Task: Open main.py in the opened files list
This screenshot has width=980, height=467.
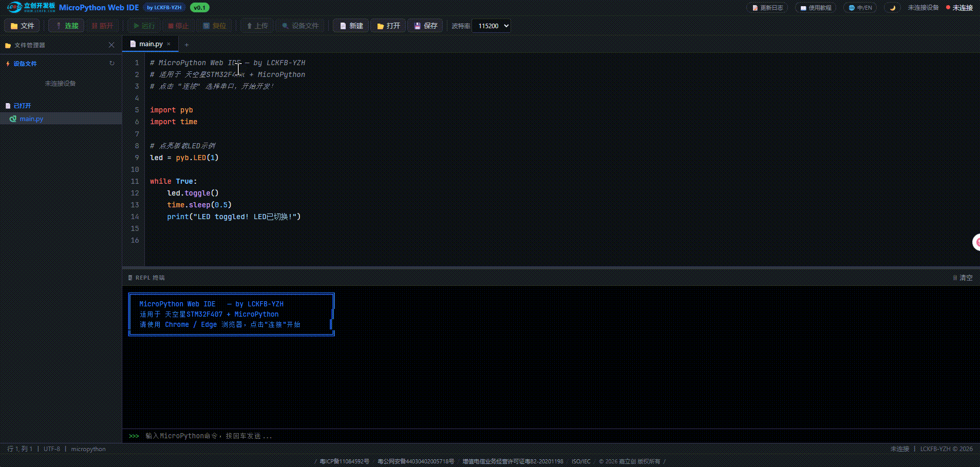Action: [31, 119]
